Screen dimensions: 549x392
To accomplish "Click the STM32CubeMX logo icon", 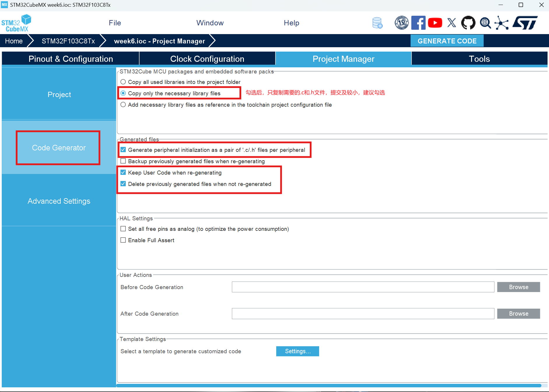I will coord(16,23).
